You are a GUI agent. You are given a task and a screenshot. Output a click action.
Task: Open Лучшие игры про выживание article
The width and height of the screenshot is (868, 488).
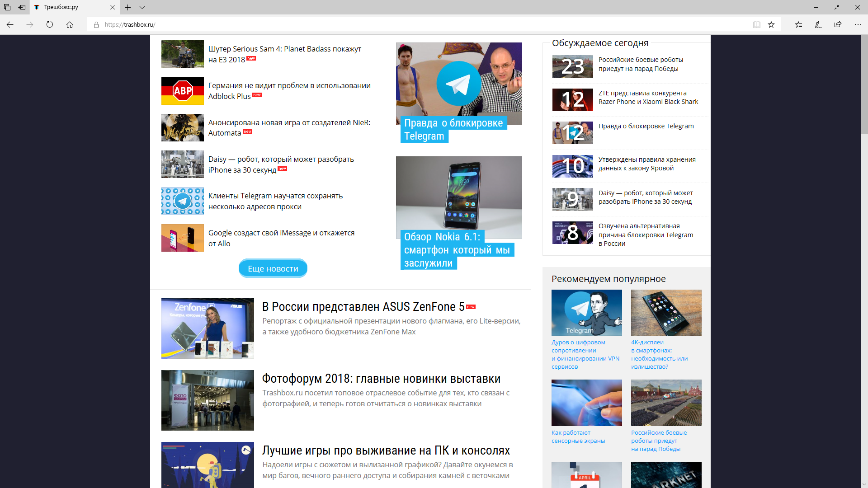tap(386, 450)
